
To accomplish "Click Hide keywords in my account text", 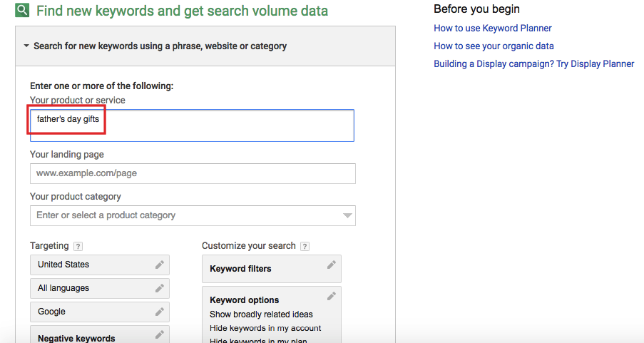I will pyautogui.click(x=265, y=328).
